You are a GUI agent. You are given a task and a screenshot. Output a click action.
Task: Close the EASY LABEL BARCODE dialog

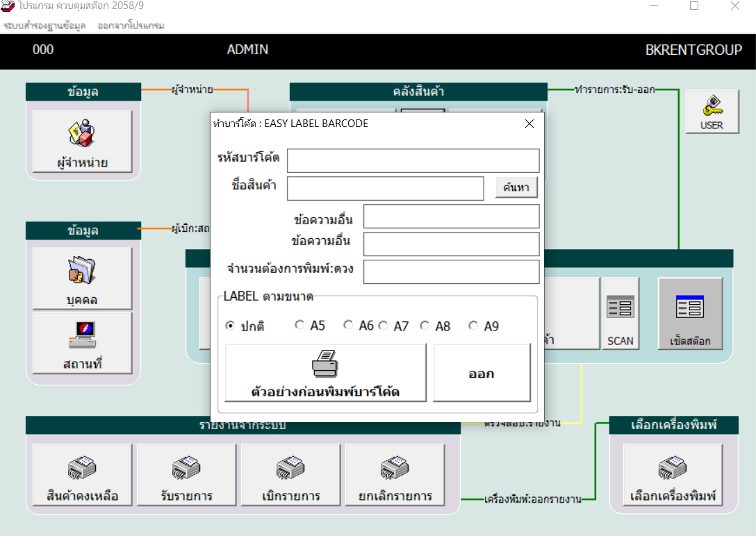(529, 124)
